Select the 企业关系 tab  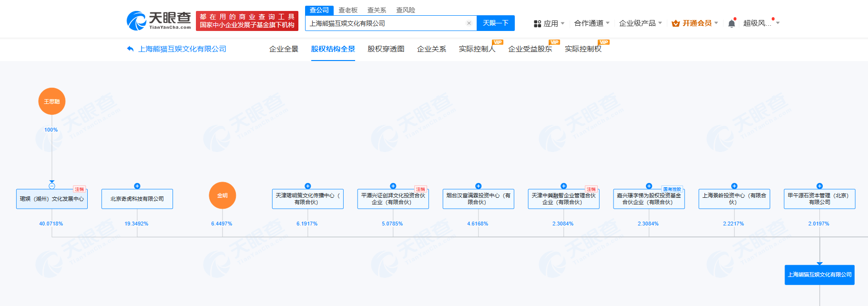(431, 49)
